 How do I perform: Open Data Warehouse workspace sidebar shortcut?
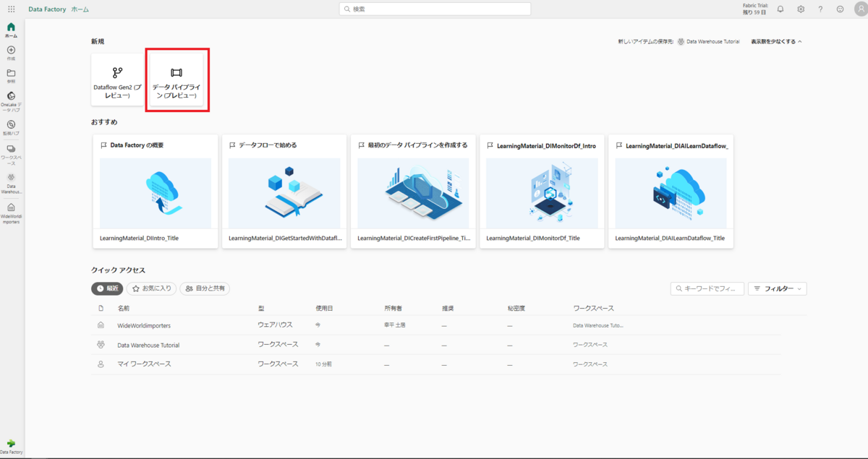(11, 184)
